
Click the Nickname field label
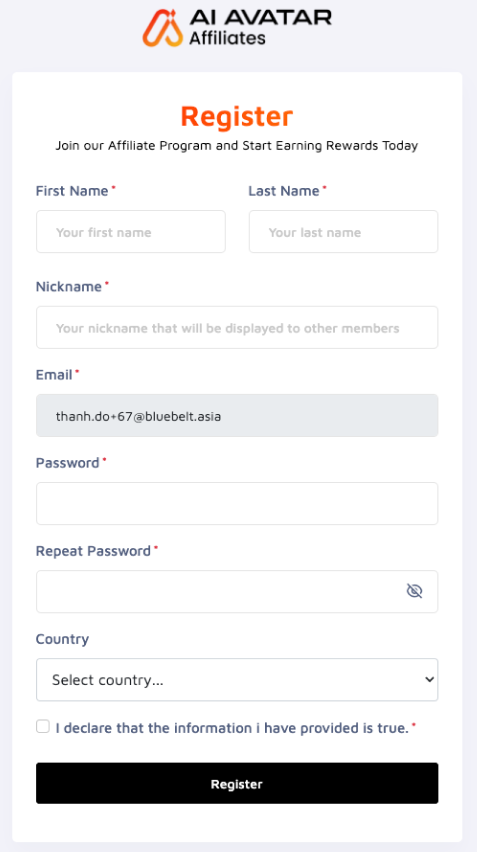pos(68,286)
